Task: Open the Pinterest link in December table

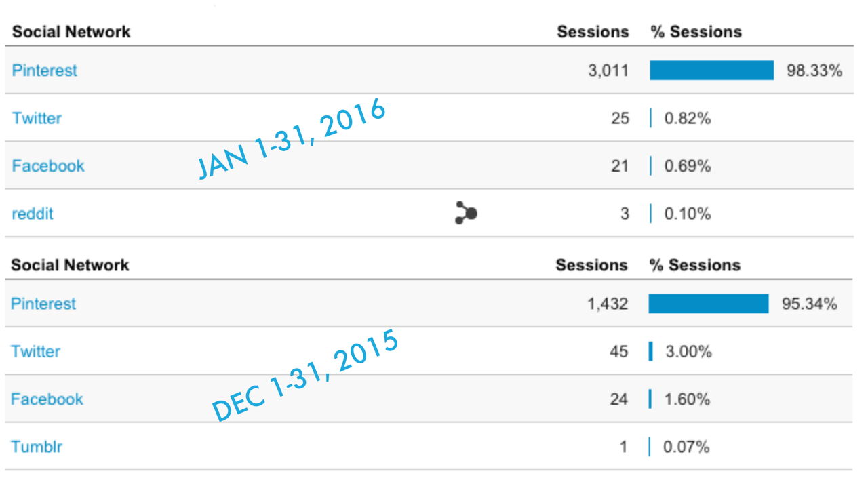Action: (43, 304)
